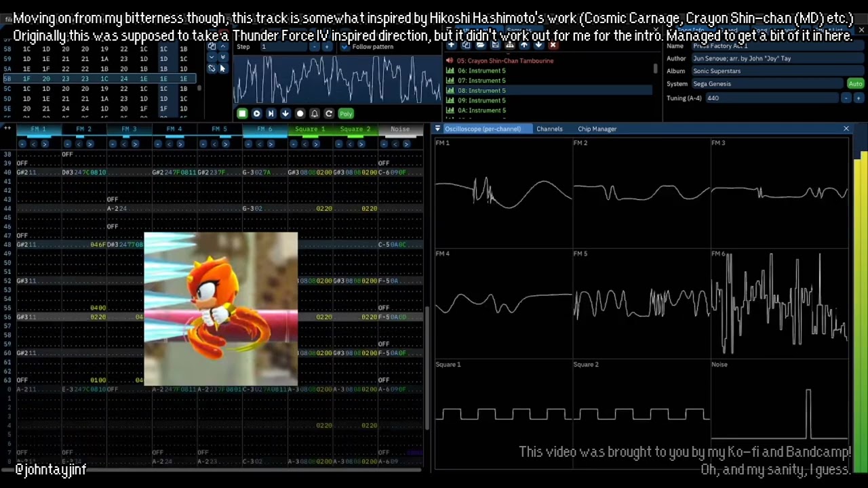This screenshot has width=868, height=488.
Task: Increase Step value with plus button
Action: click(x=327, y=47)
